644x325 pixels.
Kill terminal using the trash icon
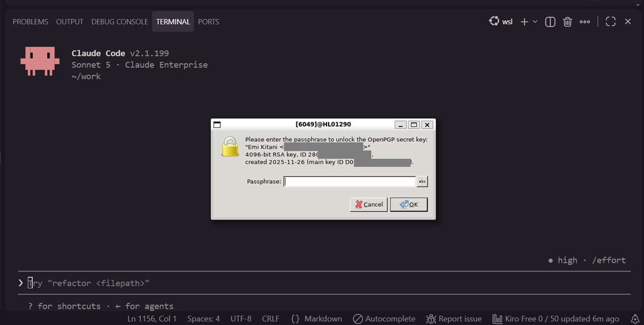tap(568, 22)
